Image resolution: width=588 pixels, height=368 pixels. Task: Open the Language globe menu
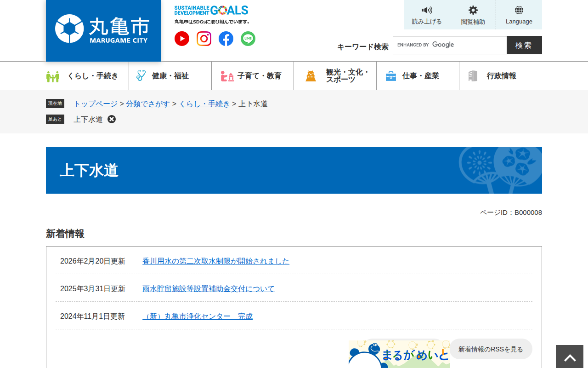519,11
